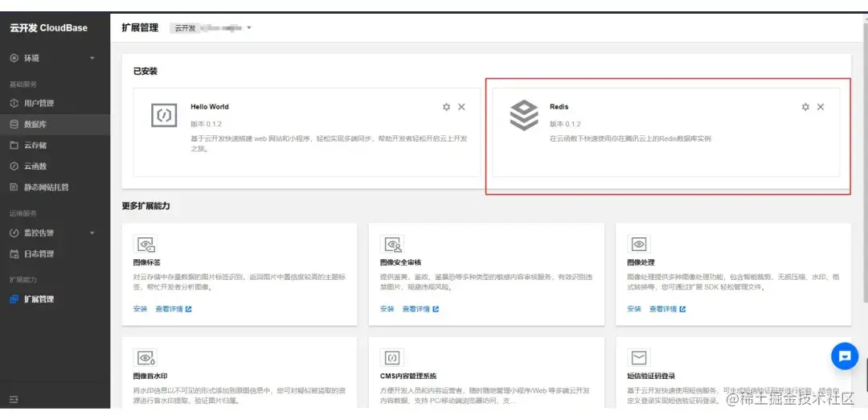The width and height of the screenshot is (868, 420).
Task: Uninstall Hello World with its X icon
Action: tap(461, 107)
